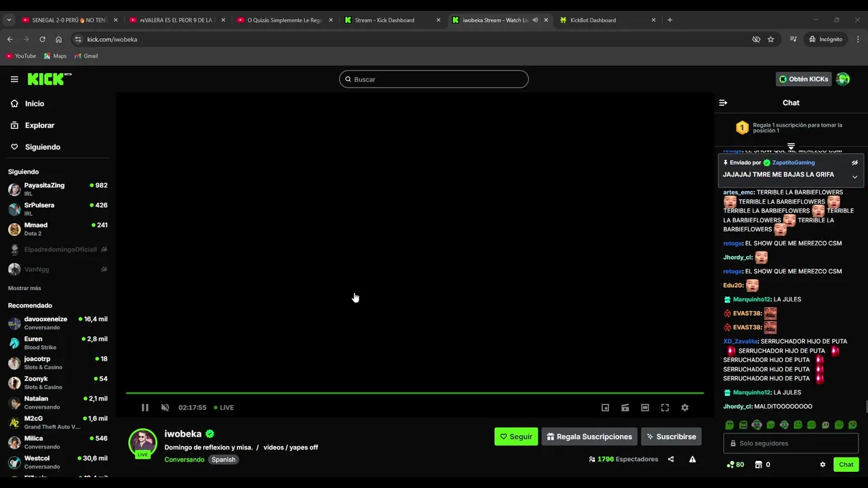Click the first green emote in the quick bar
Screen dimensions: 868x488
pos(730,425)
